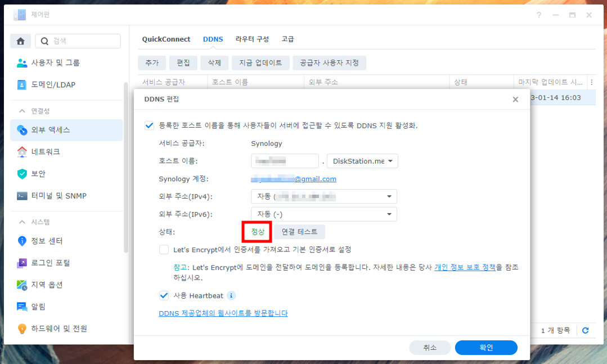This screenshot has height=364, width=607.
Task: Click the 정상 status text
Action: [258, 232]
